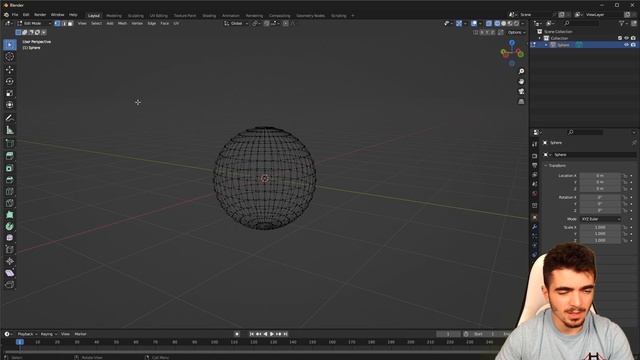Open the Options dropdown in viewport
640x360 pixels.
click(516, 32)
